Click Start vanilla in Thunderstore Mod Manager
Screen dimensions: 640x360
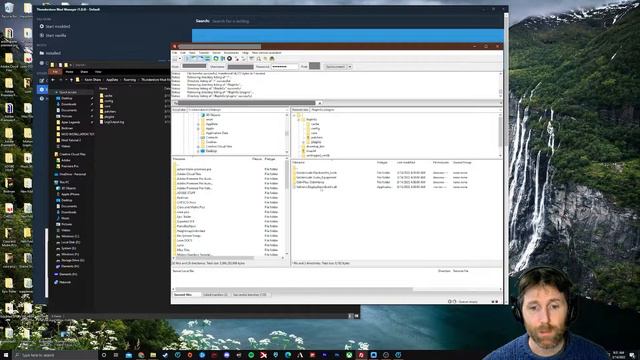pyautogui.click(x=53, y=36)
